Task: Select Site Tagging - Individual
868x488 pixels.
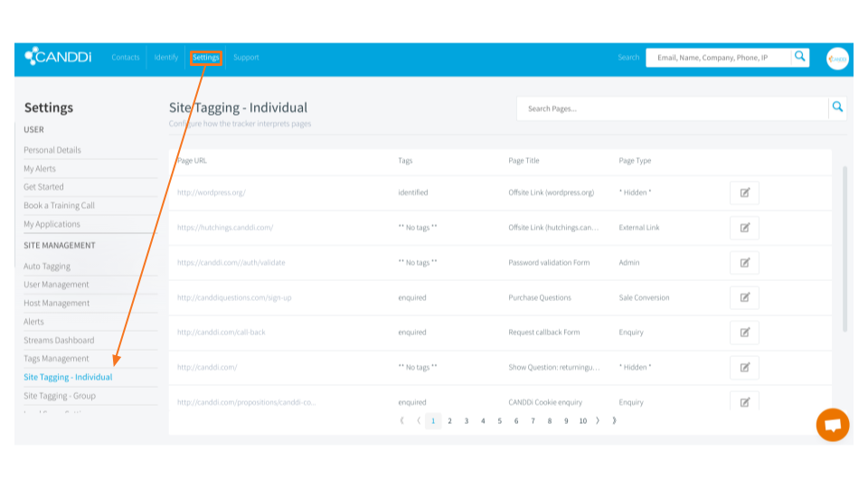Action: coord(68,377)
